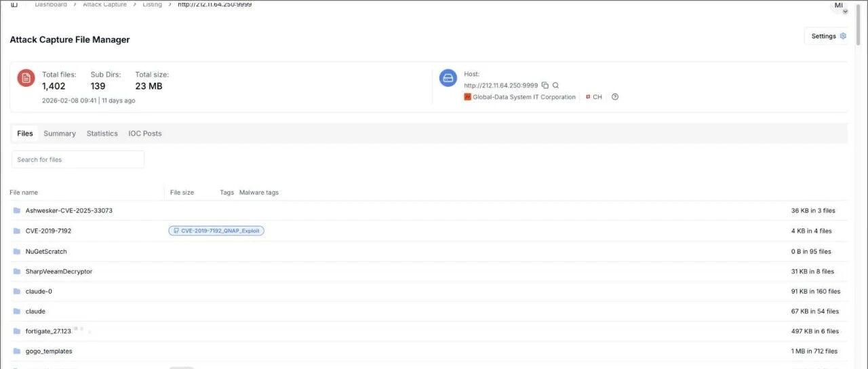Click the Sub Dirs value 139
The width and height of the screenshot is (868, 369).
(x=98, y=86)
